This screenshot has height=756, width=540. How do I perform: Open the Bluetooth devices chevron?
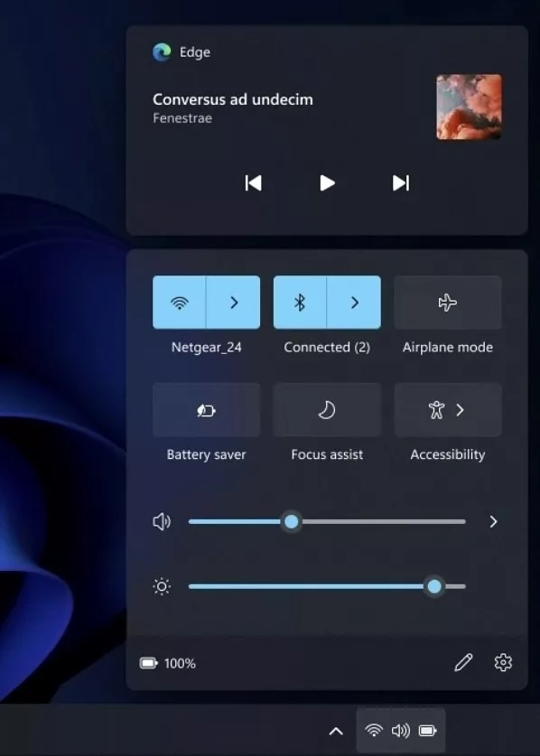coord(354,303)
